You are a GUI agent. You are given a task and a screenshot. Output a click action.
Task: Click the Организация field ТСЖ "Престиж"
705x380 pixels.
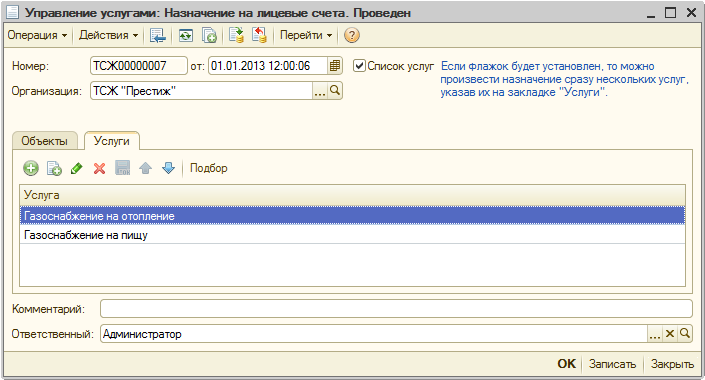pyautogui.click(x=201, y=91)
